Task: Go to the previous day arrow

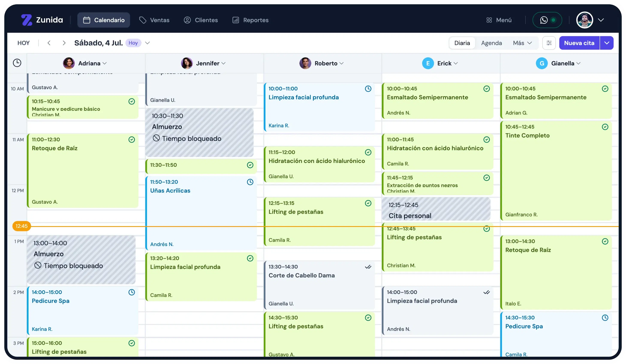Action: tap(49, 43)
